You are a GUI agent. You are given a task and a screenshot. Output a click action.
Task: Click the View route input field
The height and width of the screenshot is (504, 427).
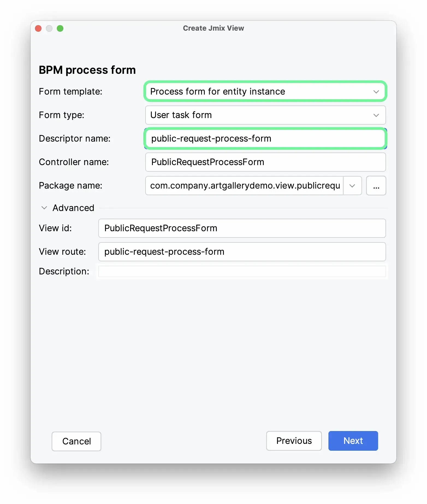click(x=242, y=252)
